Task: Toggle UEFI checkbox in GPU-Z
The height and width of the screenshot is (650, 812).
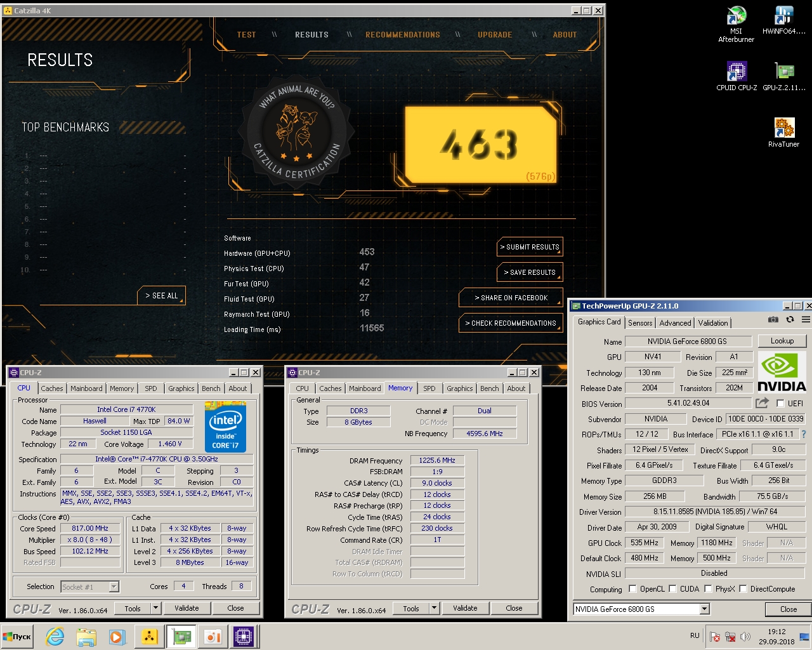Action: tap(780, 404)
